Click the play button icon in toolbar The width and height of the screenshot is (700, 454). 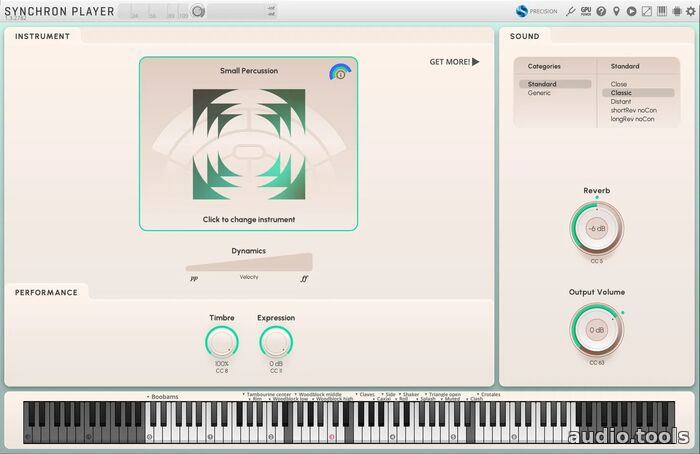point(631,12)
